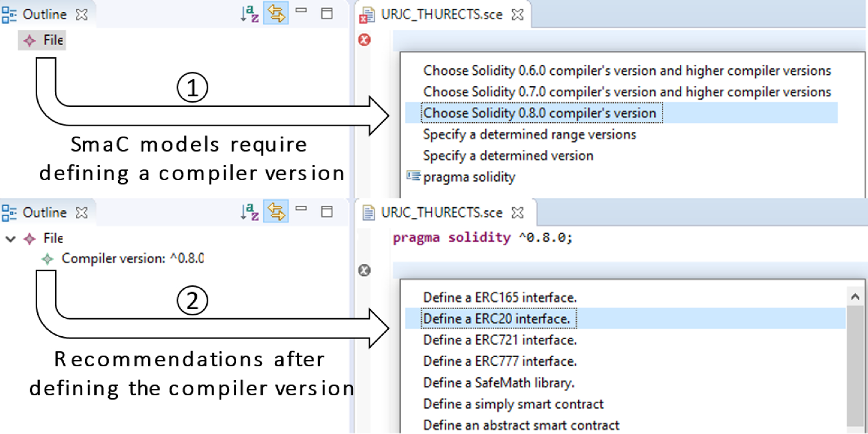Choose the highlighted 'Define a ERC20 interface.' proposal
This screenshot has width=868, height=434.
click(625, 319)
